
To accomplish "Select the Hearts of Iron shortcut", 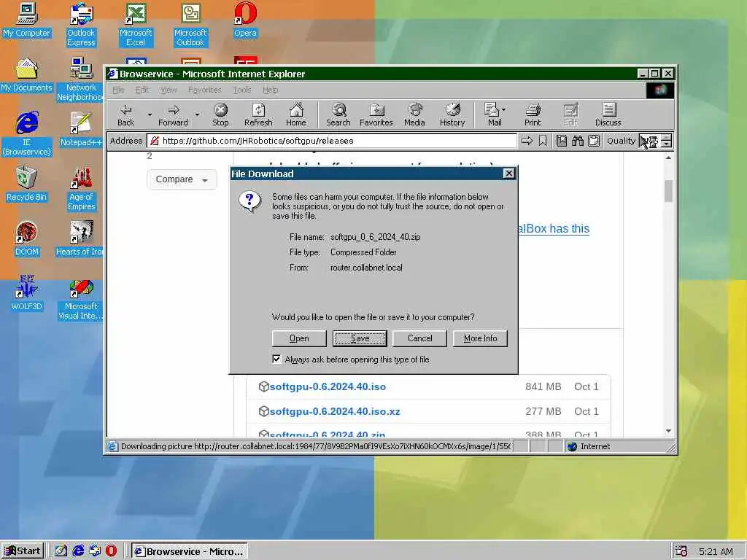I will point(80,239).
